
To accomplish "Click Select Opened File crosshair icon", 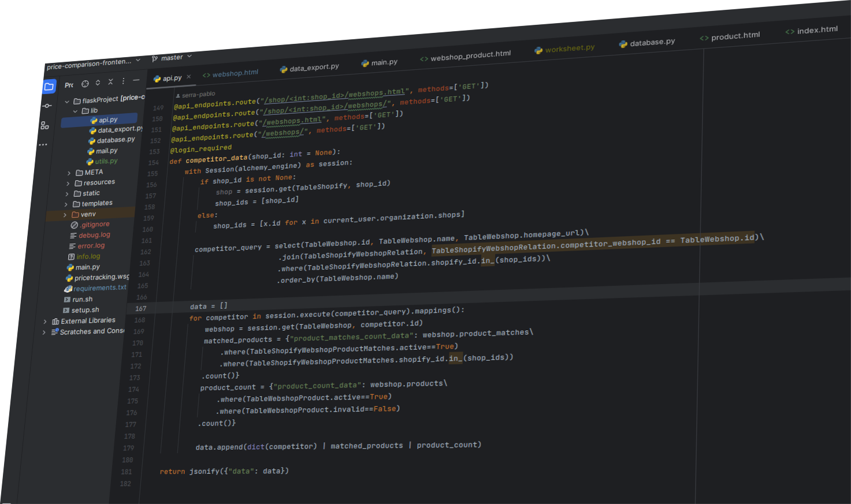I will (85, 84).
